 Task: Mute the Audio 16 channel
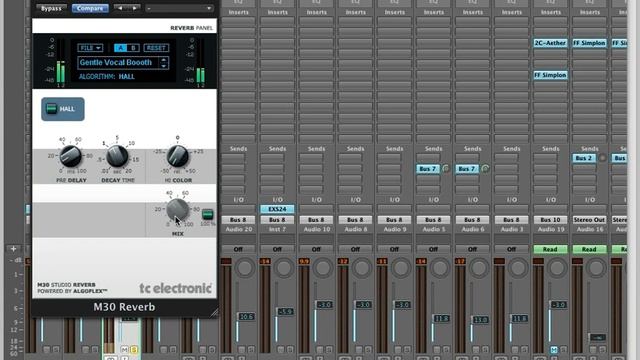pyautogui.click(x=593, y=350)
